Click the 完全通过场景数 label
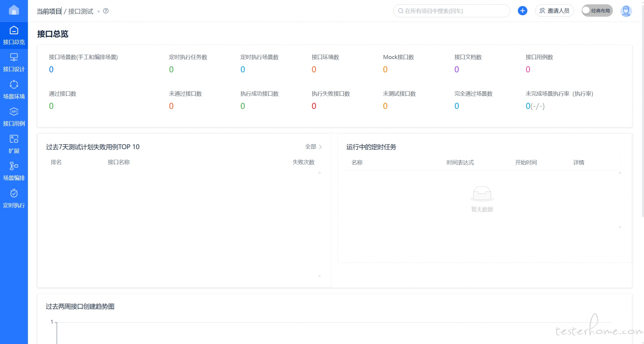This screenshot has width=644, height=344. [474, 94]
